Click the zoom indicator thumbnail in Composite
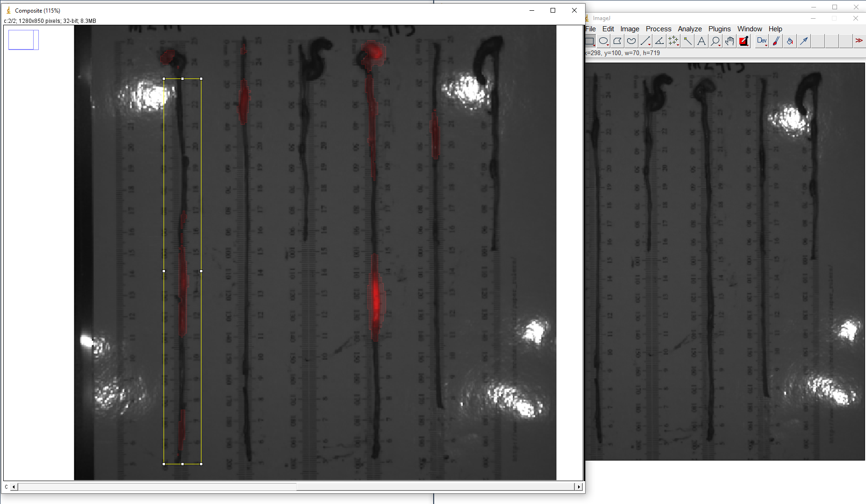866x504 pixels. (x=23, y=40)
